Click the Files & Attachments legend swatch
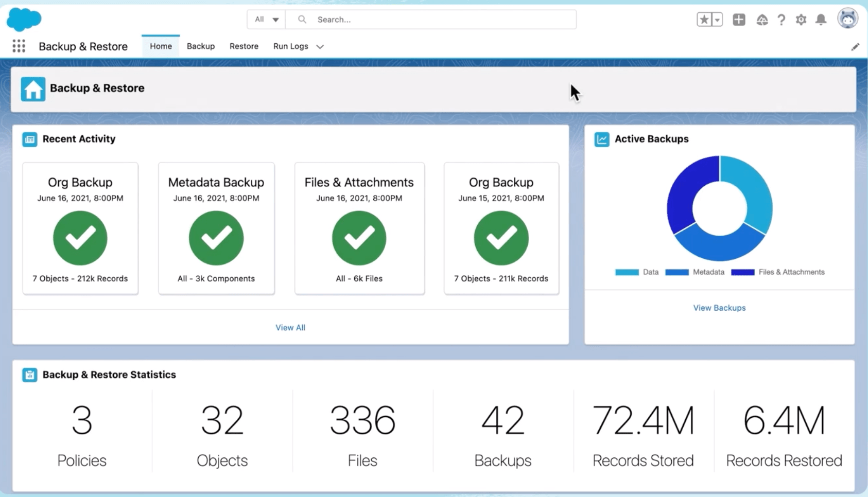Viewport: 868px width, 497px height. [743, 272]
